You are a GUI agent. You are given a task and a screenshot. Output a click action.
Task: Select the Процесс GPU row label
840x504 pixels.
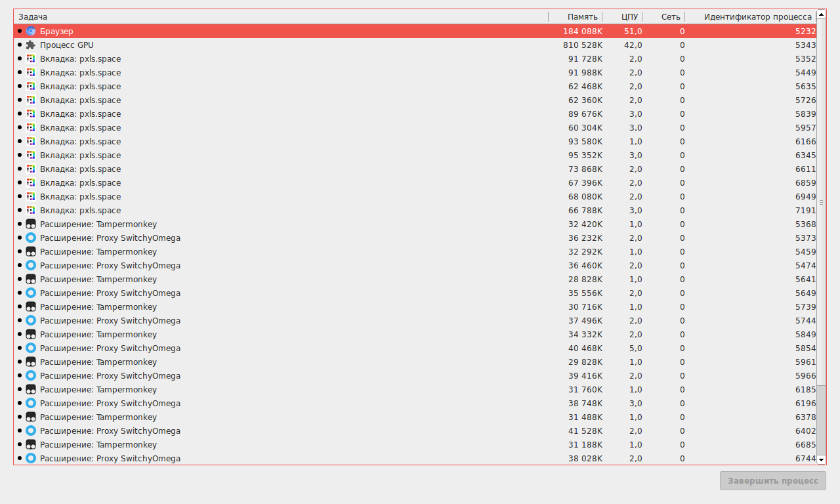(67, 45)
